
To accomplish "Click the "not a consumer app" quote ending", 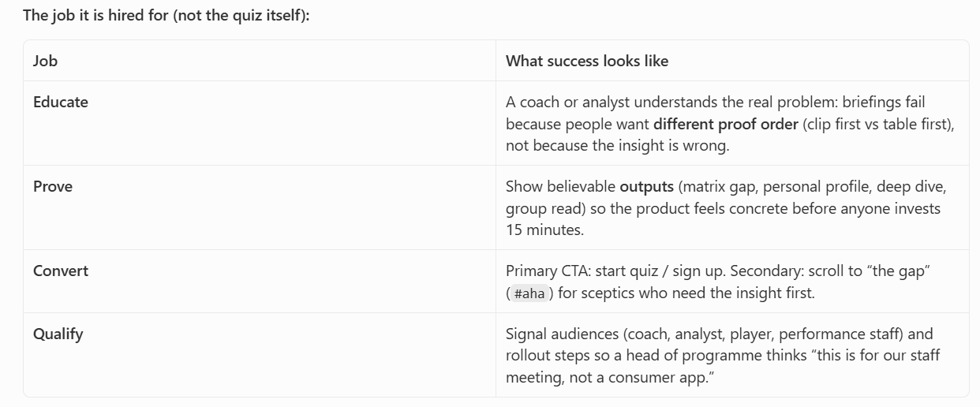I will click(x=643, y=376).
